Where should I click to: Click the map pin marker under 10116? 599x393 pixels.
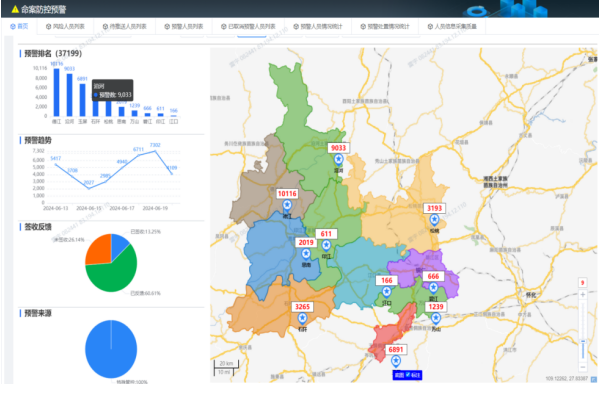coord(287,205)
